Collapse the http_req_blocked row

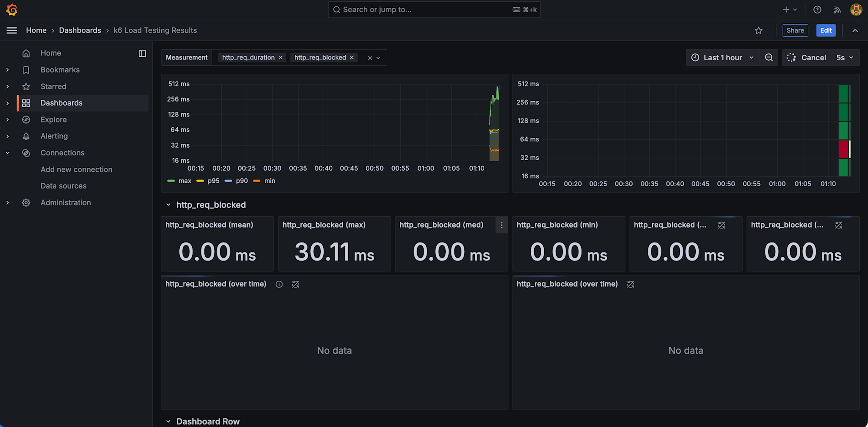tap(168, 205)
